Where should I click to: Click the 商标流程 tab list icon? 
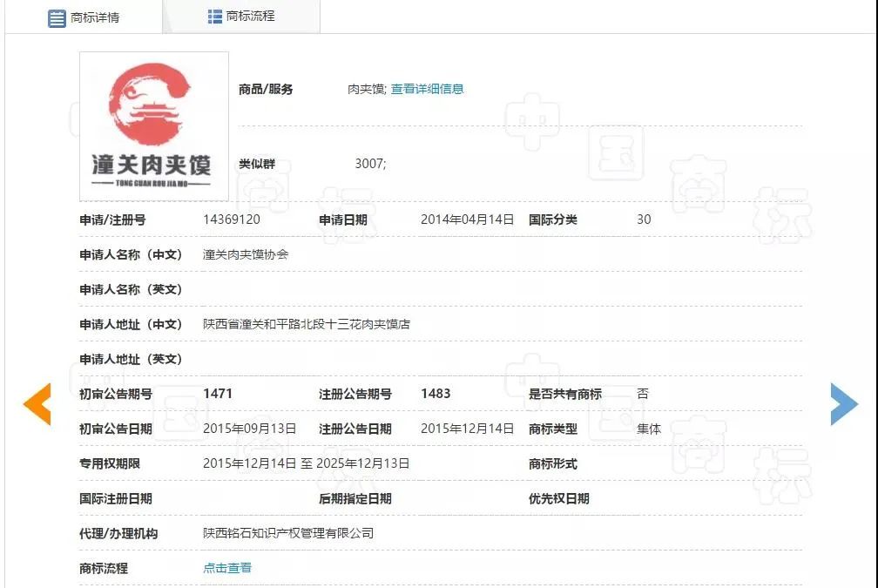coord(215,17)
